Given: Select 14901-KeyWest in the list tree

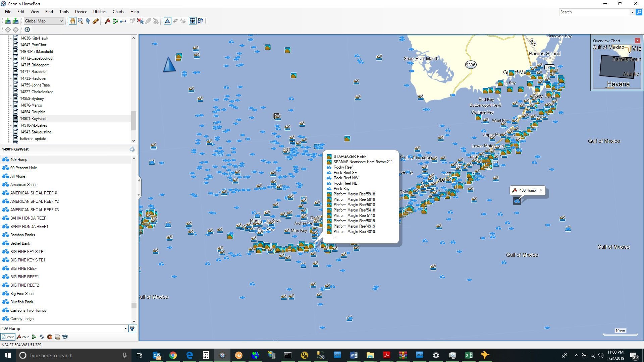Looking at the screenshot, I should coord(33,119).
